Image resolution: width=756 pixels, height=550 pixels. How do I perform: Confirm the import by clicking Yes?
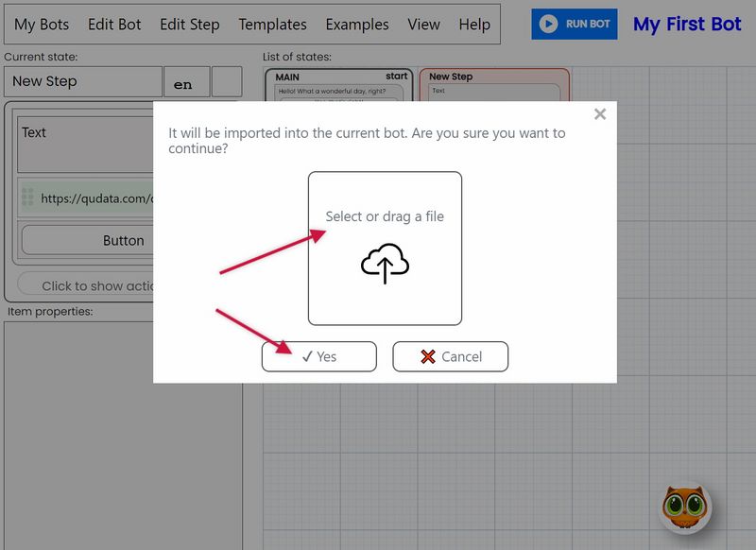tap(319, 356)
